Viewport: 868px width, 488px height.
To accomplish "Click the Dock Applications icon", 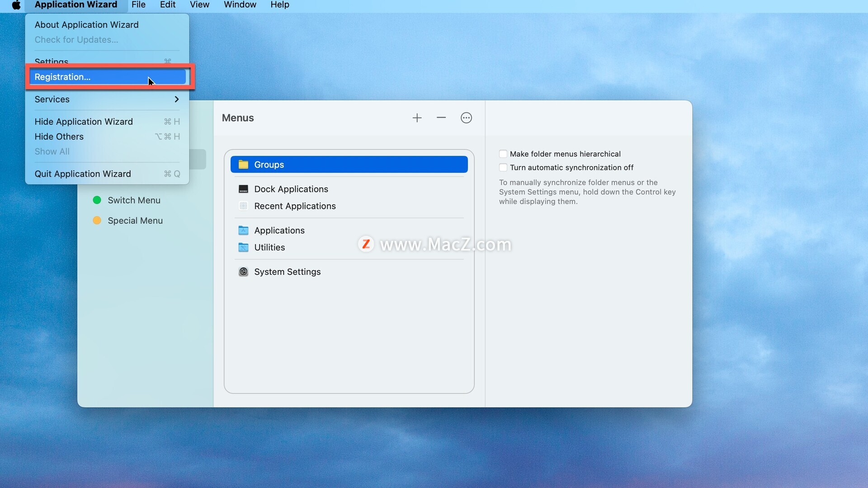I will [243, 189].
